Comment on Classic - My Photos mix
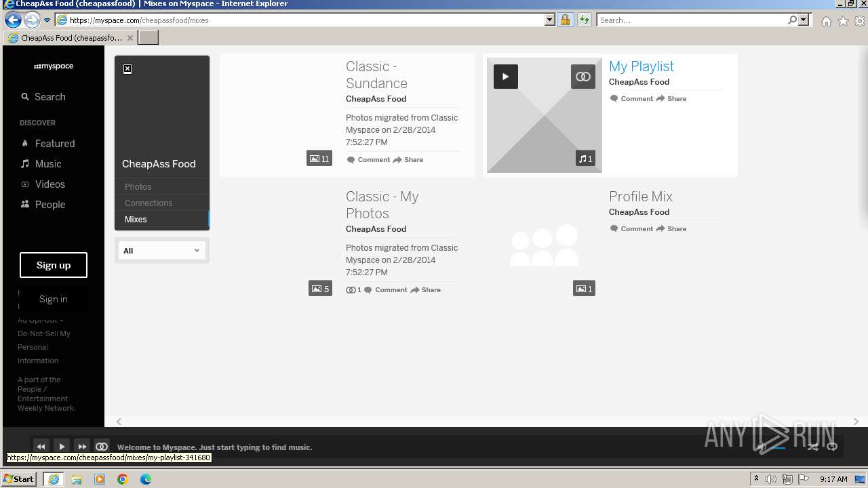This screenshot has height=488, width=868. 386,290
